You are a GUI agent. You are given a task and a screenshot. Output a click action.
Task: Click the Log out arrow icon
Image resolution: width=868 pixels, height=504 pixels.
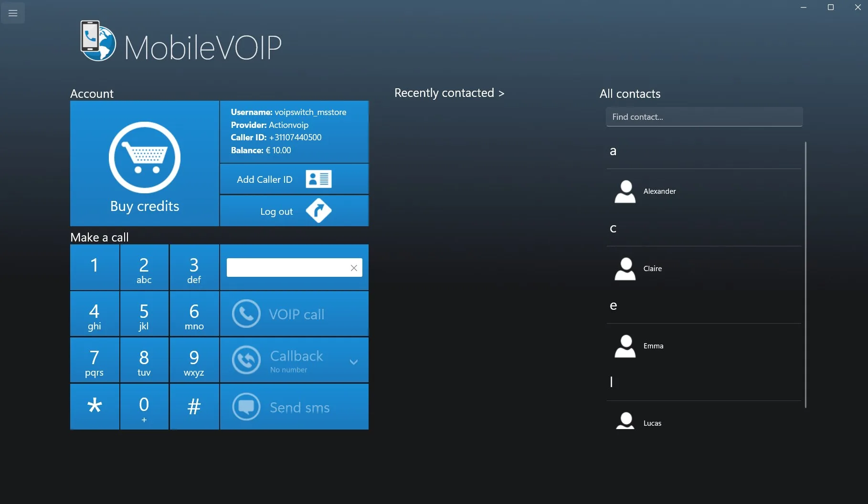(318, 210)
